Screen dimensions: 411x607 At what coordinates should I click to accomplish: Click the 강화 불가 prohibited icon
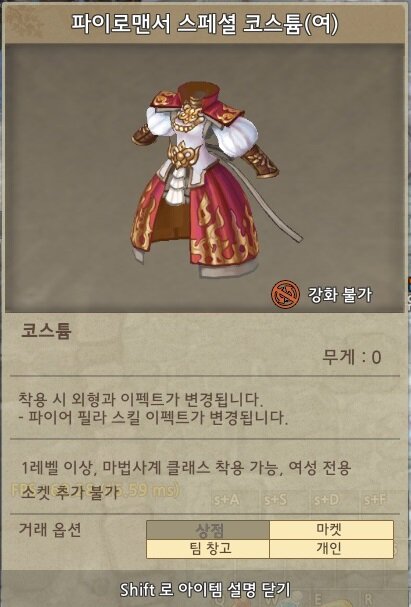coord(285,294)
